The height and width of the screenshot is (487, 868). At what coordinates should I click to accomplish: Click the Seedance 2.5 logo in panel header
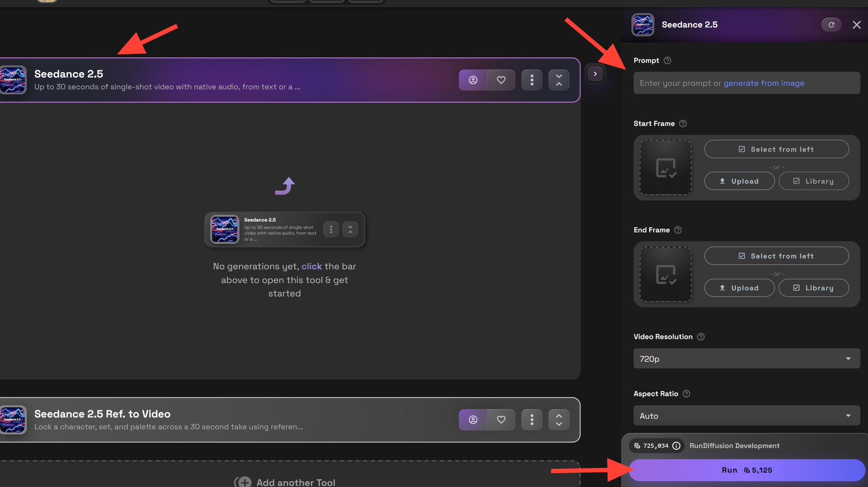click(643, 25)
